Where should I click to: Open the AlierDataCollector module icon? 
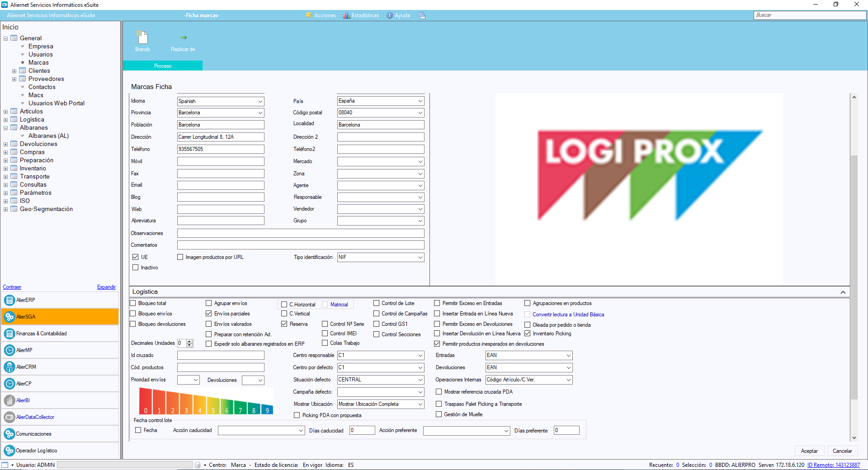(x=9, y=417)
